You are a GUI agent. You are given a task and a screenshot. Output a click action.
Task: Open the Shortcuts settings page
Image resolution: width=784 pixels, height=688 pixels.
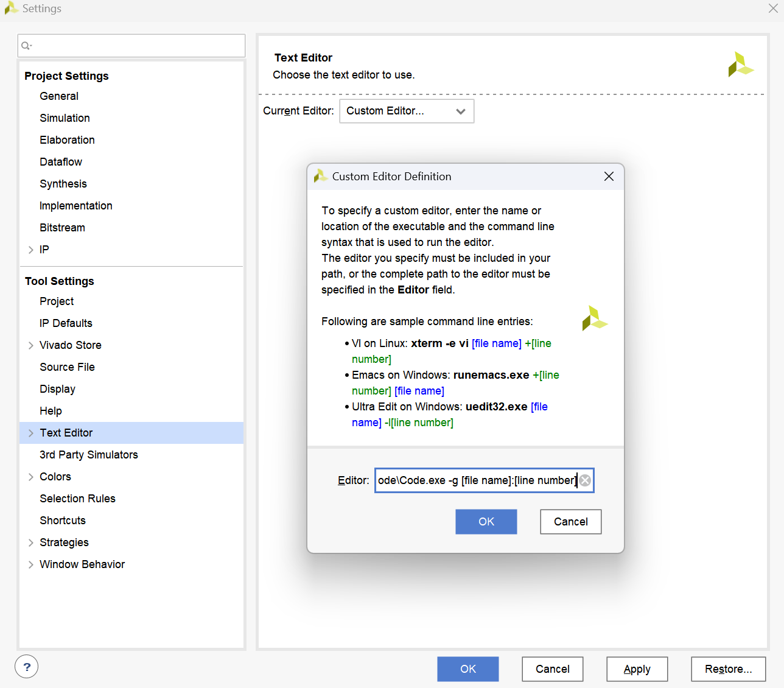click(63, 521)
